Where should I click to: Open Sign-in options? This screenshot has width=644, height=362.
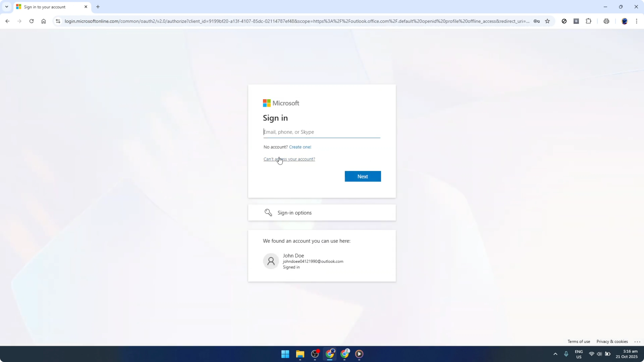pos(322,213)
